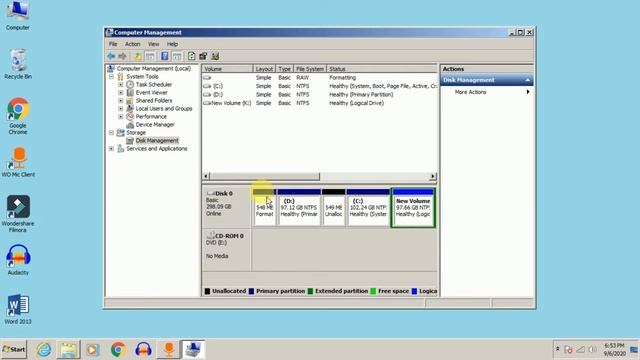The height and width of the screenshot is (360, 640).
Task: Open the File menu
Action: [x=113, y=44]
